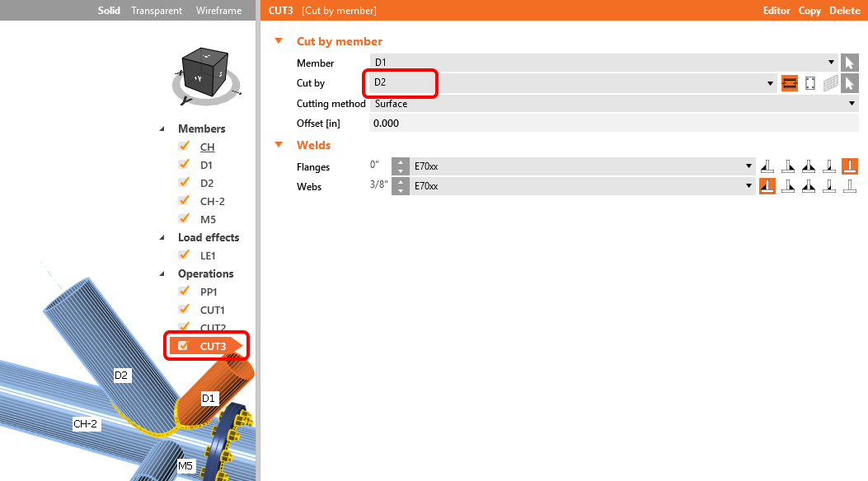Open the Cutting method dropdown
Screen dimensions: 868x481
[614, 104]
